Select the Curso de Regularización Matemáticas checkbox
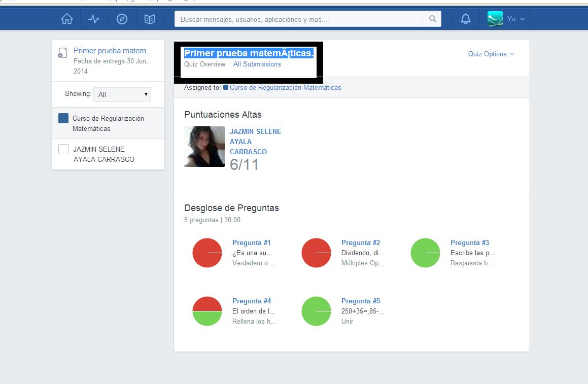This screenshot has width=588, height=384. [63, 118]
